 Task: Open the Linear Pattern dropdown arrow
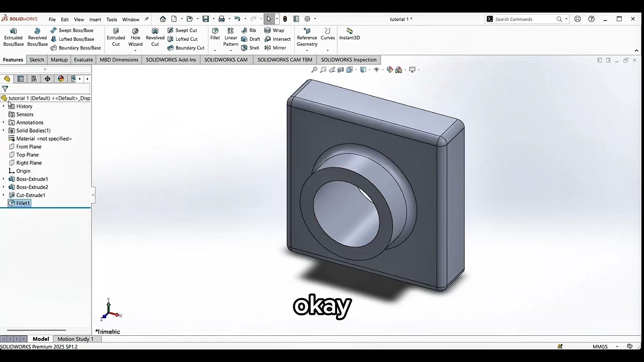click(231, 50)
